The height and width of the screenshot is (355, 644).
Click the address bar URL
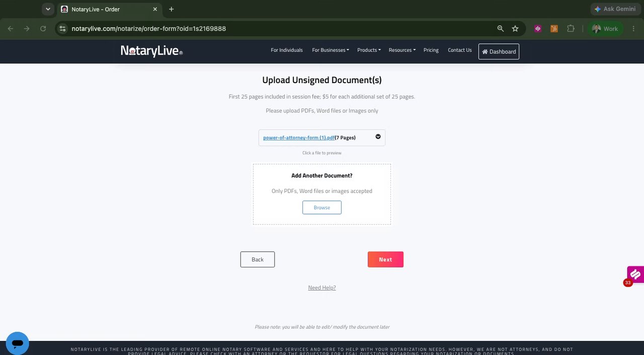pos(148,29)
